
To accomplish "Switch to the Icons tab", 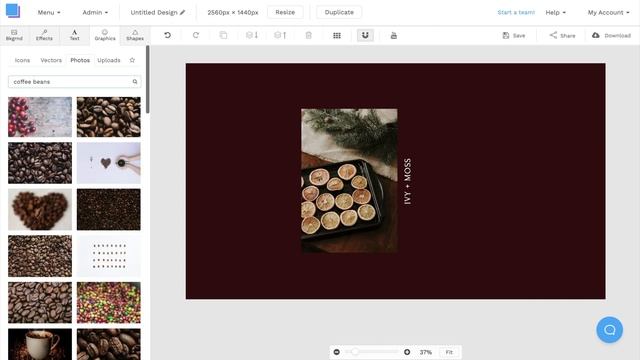I will pos(22,60).
